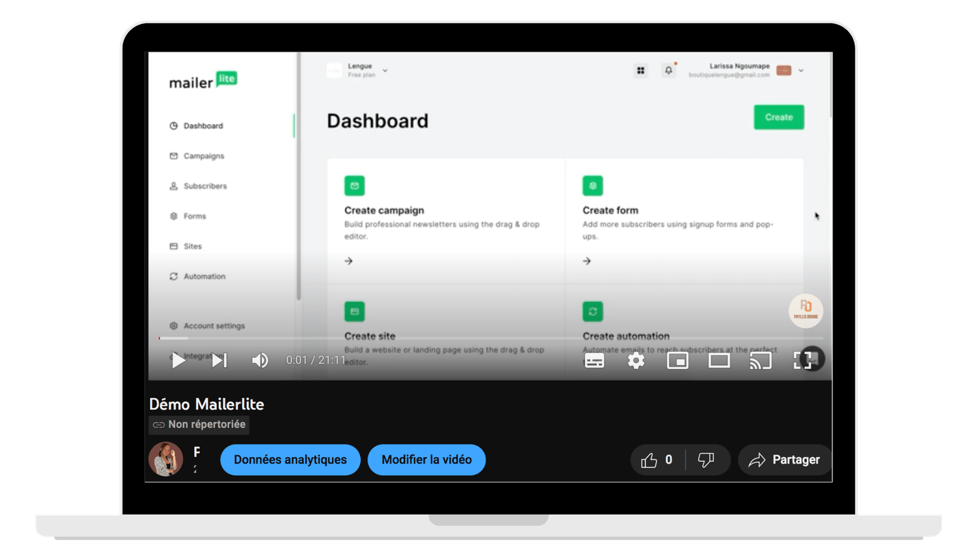
Task: Mute the video volume speaker icon
Action: point(259,360)
